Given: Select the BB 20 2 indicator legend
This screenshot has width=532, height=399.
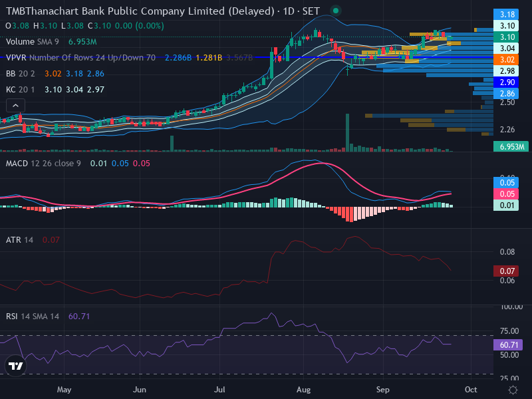Looking at the screenshot, I should pyautogui.click(x=55, y=74).
